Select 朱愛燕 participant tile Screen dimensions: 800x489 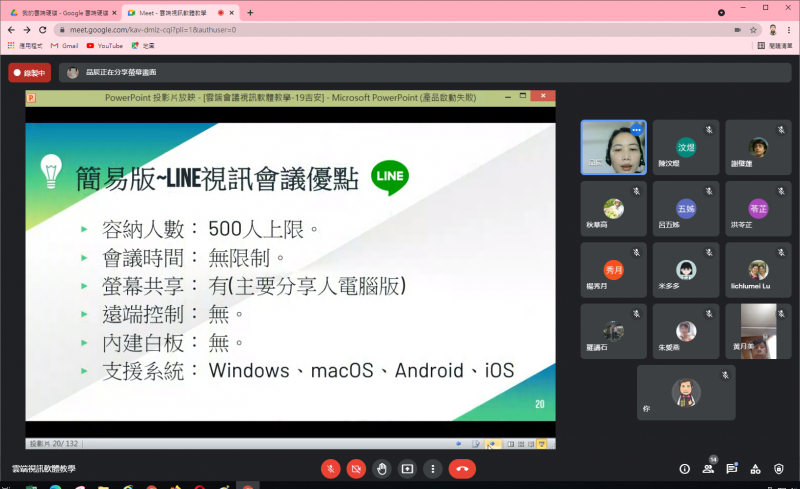(686, 331)
